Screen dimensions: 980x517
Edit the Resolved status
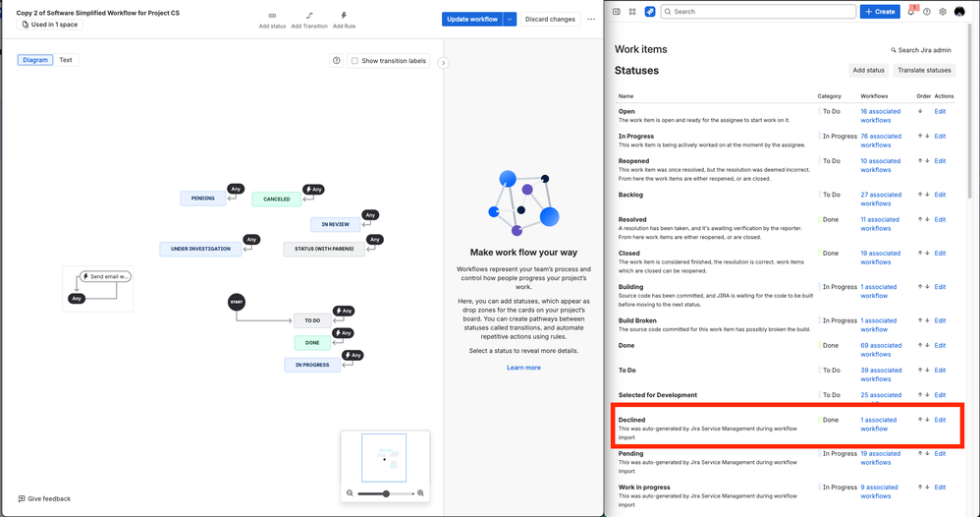coord(940,220)
